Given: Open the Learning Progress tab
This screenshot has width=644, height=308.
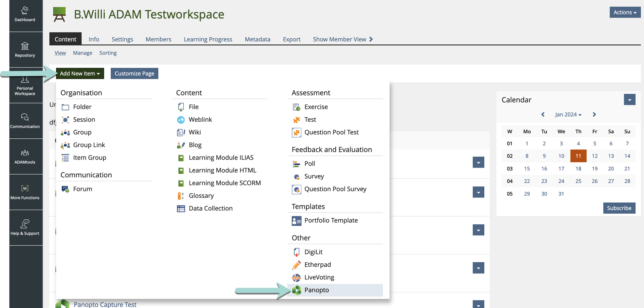Looking at the screenshot, I should point(208,39).
